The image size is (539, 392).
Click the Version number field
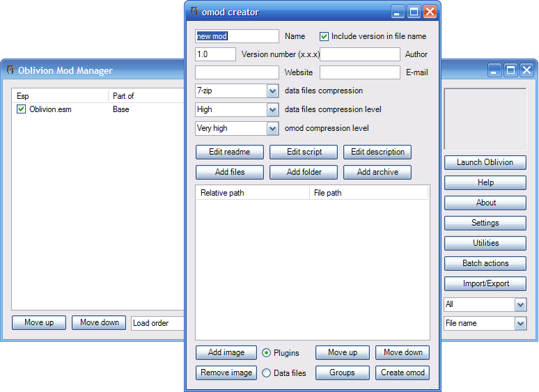[x=216, y=54]
